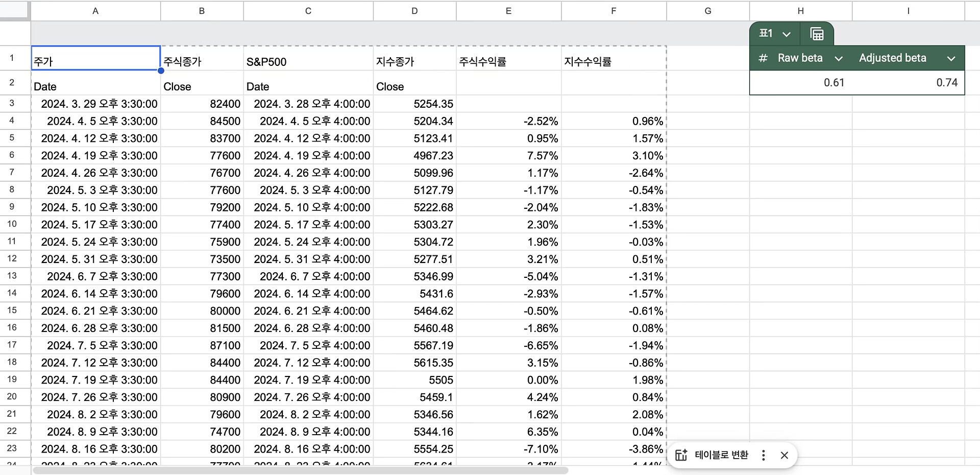This screenshot has height=475, width=980.
Task: Open the Adjusted beta column dropdown
Action: point(951,59)
